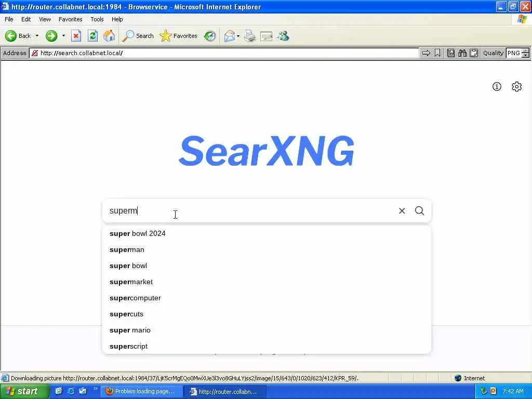
Task: Go to the Home page icon
Action: click(109, 36)
